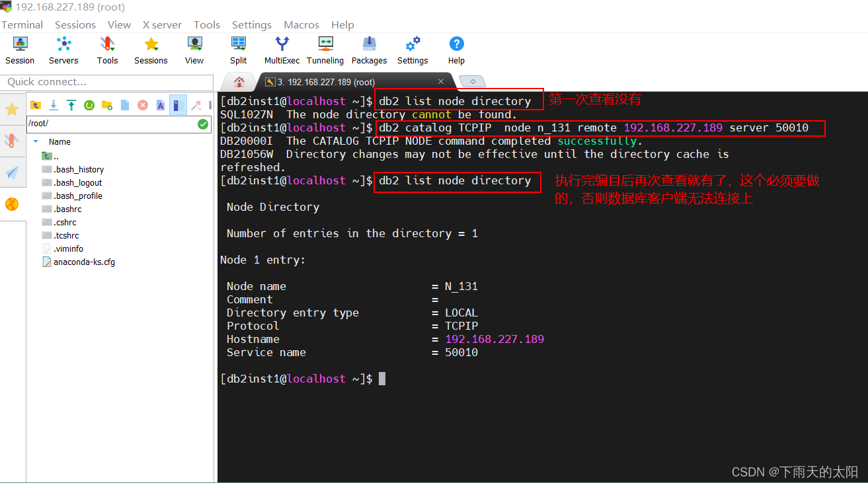
Task: Go to parent directory SFTP icon
Action: 36,105
